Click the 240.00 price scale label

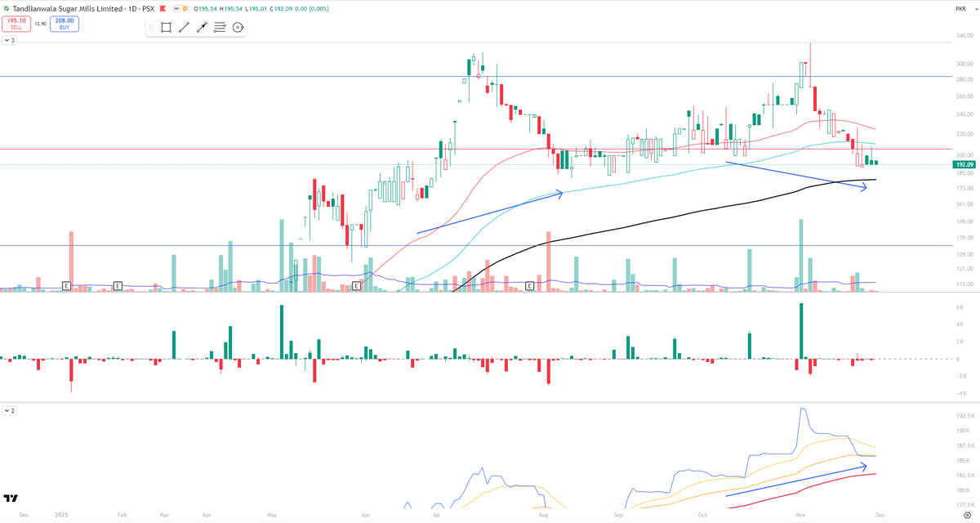point(963,114)
